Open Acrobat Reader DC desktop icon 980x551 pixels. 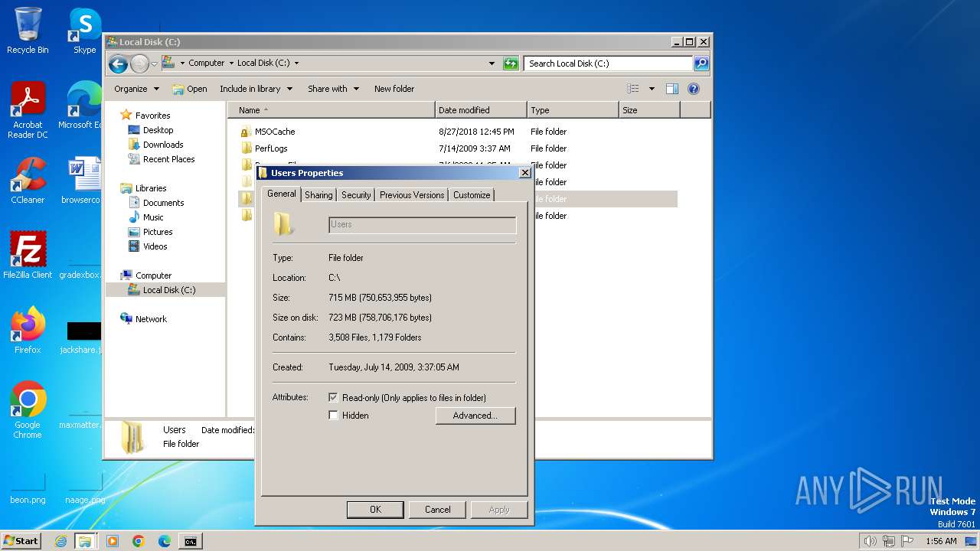(x=28, y=110)
